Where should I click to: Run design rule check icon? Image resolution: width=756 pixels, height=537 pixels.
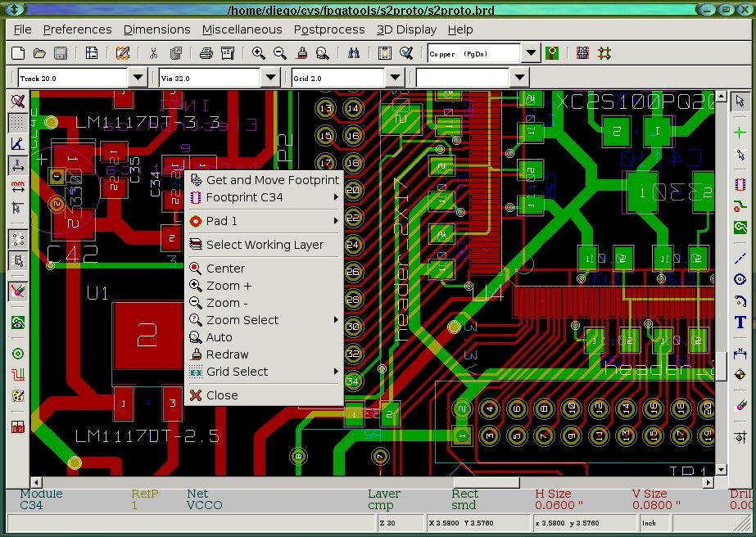coord(406,53)
